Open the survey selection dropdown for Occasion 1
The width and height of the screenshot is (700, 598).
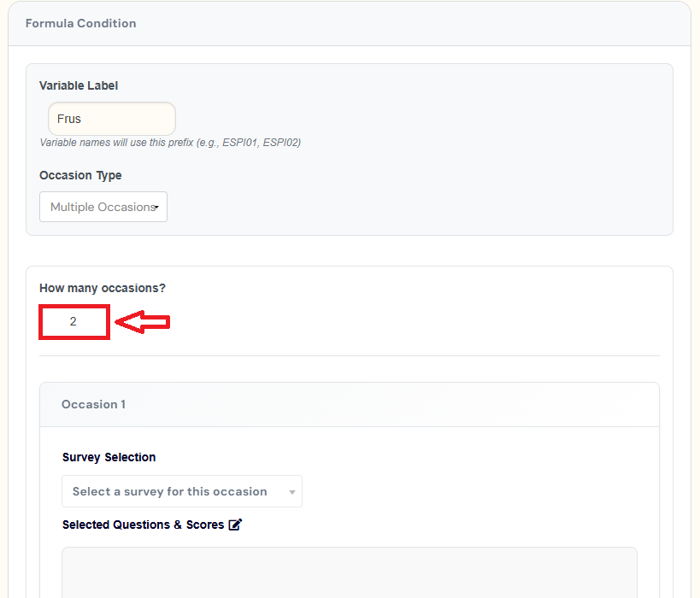coord(181,491)
